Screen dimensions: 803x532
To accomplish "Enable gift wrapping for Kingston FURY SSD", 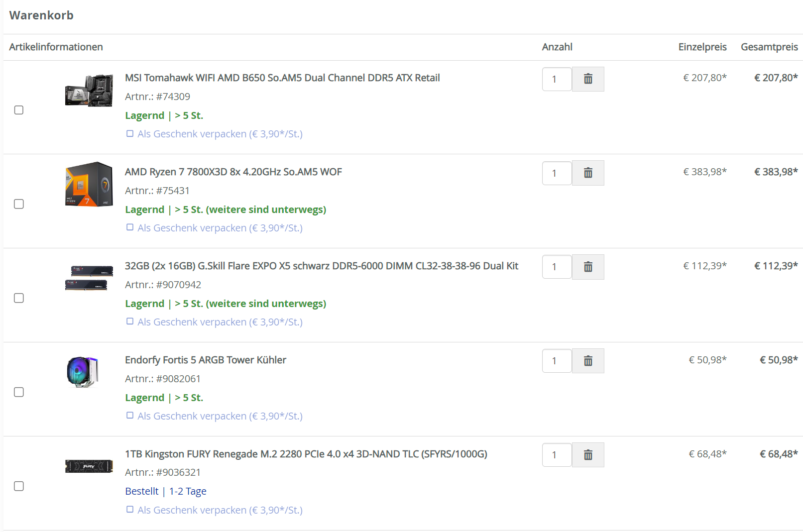I will tap(130, 510).
